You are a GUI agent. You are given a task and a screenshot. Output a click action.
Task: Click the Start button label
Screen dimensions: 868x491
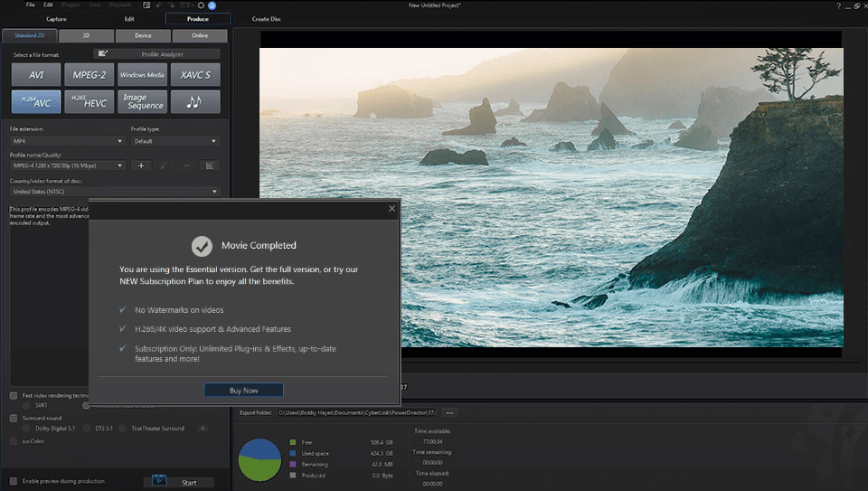pos(189,483)
